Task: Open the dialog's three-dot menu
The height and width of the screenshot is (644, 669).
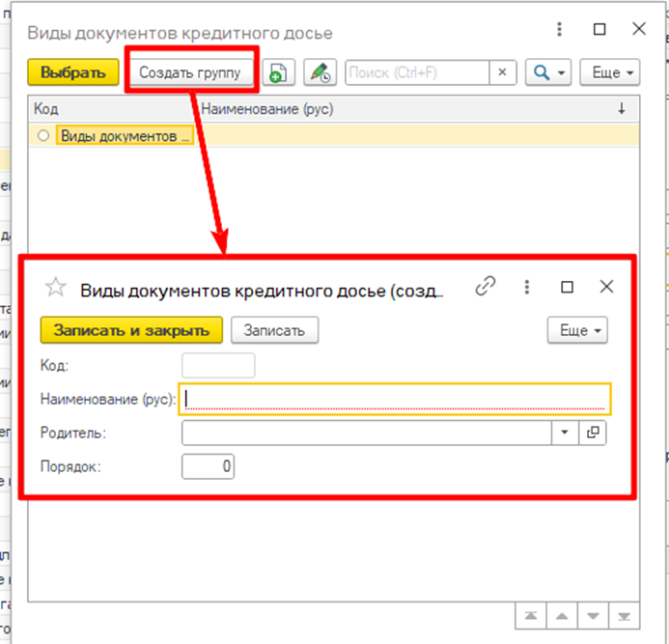Action: (527, 287)
